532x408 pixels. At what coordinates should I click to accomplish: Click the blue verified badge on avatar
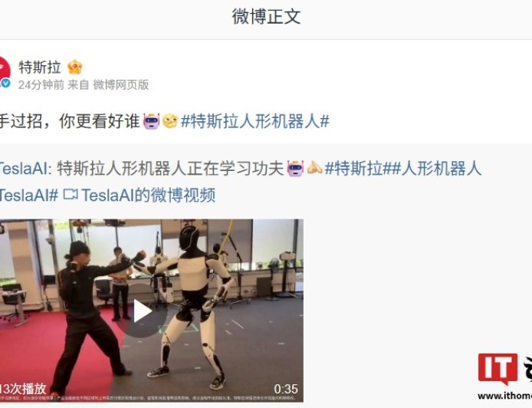(x=6, y=83)
